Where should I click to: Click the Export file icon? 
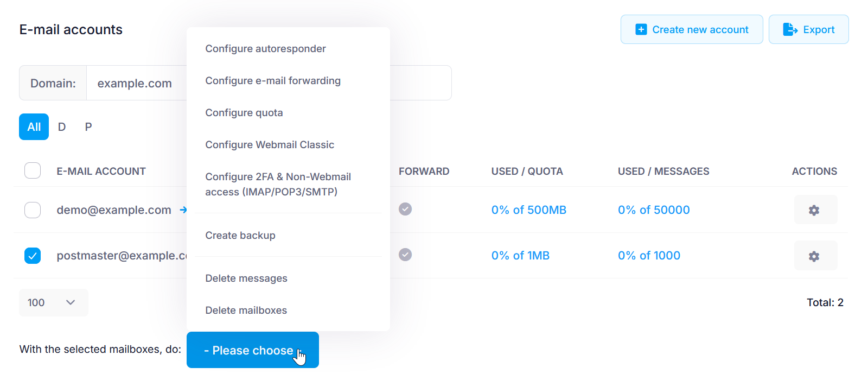tap(790, 29)
